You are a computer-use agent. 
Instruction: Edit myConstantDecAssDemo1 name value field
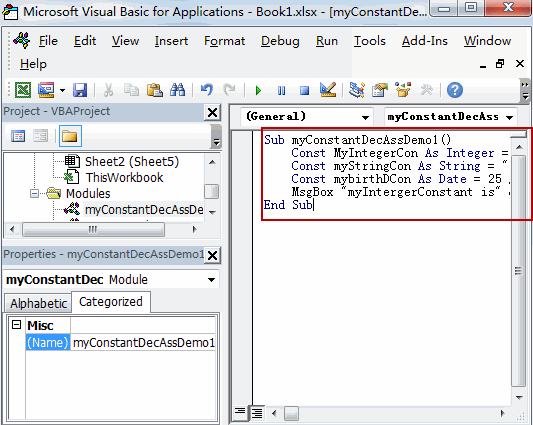click(143, 343)
